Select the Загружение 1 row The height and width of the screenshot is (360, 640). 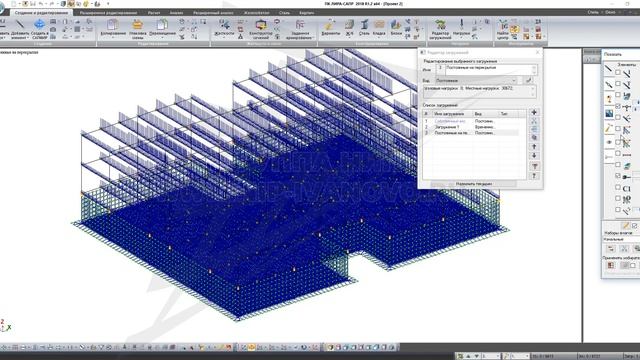coord(474,127)
